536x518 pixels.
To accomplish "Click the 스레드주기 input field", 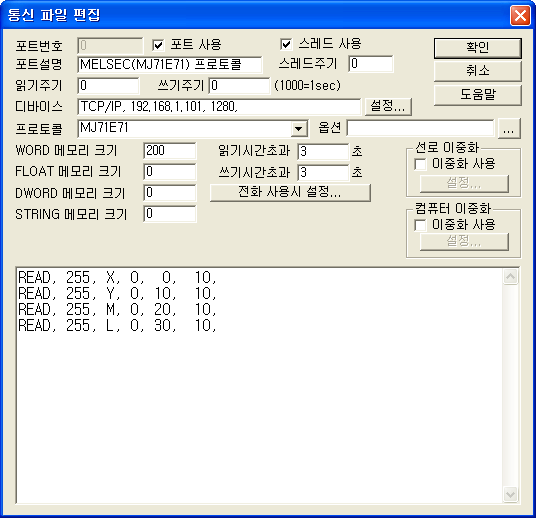I will click(371, 64).
